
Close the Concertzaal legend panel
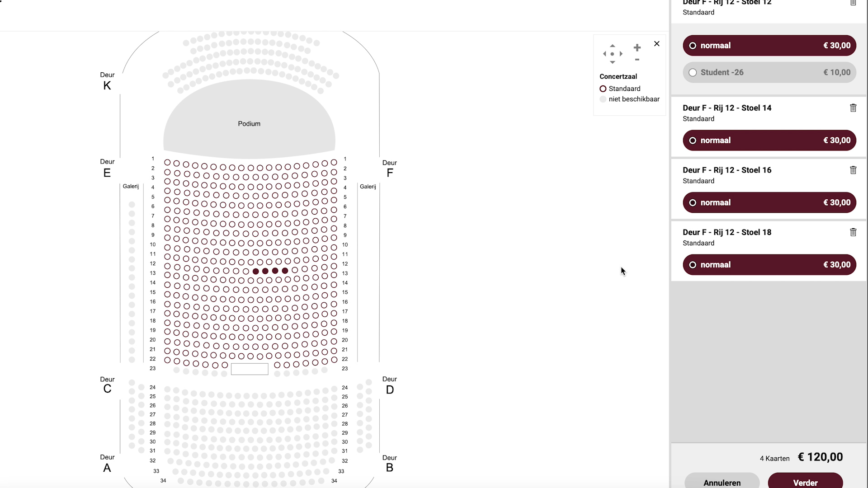coord(657,44)
